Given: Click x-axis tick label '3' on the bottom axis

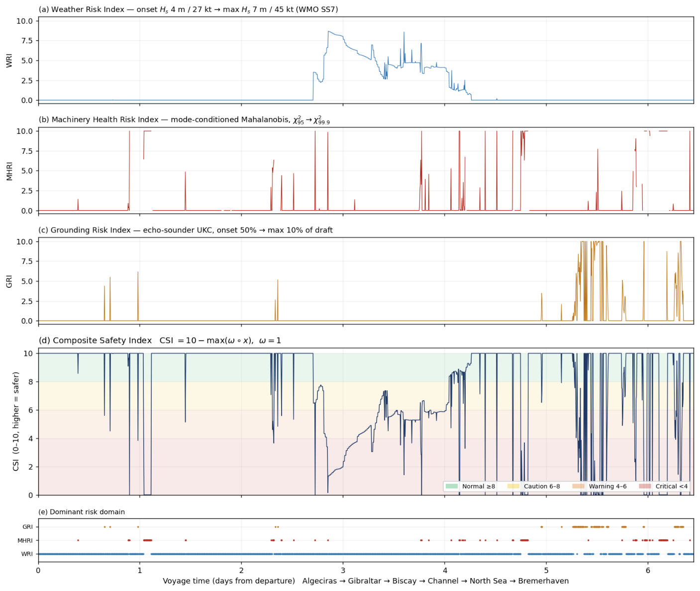Looking at the screenshot, I should click(x=343, y=571).
